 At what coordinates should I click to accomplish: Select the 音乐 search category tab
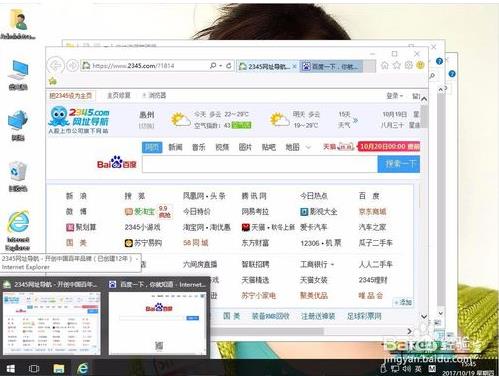click(199, 147)
